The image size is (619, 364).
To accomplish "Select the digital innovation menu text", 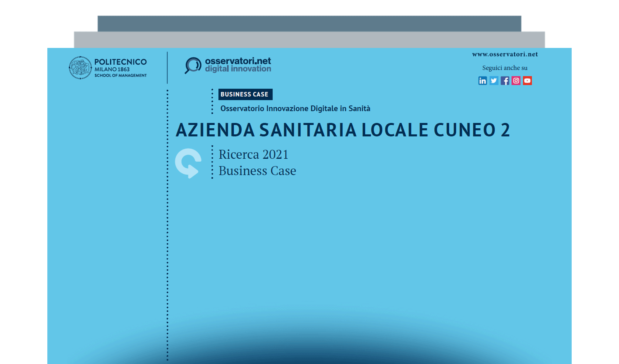I will 239,68.
